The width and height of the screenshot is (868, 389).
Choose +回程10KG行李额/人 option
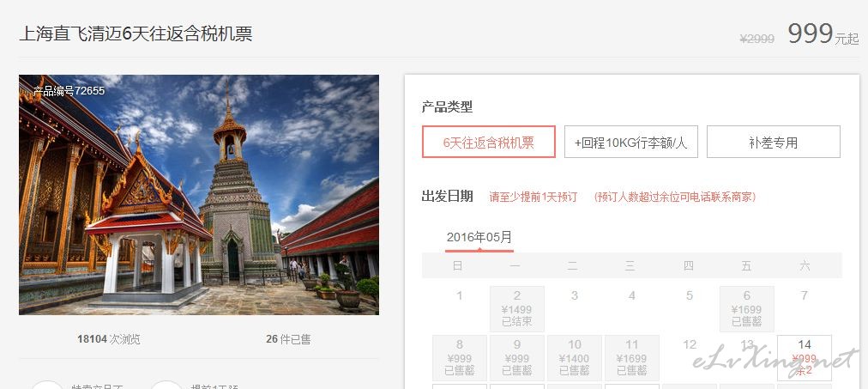coord(630,142)
